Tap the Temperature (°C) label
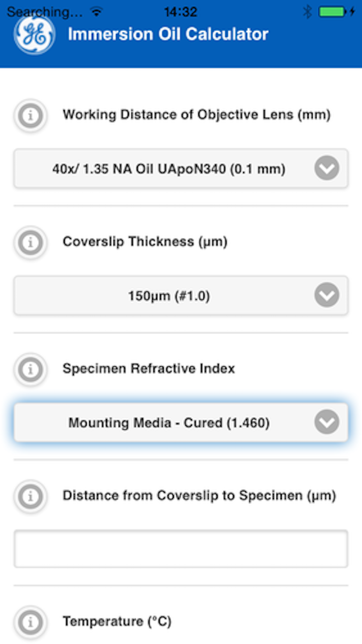The image size is (362, 644). pyautogui.click(x=117, y=622)
